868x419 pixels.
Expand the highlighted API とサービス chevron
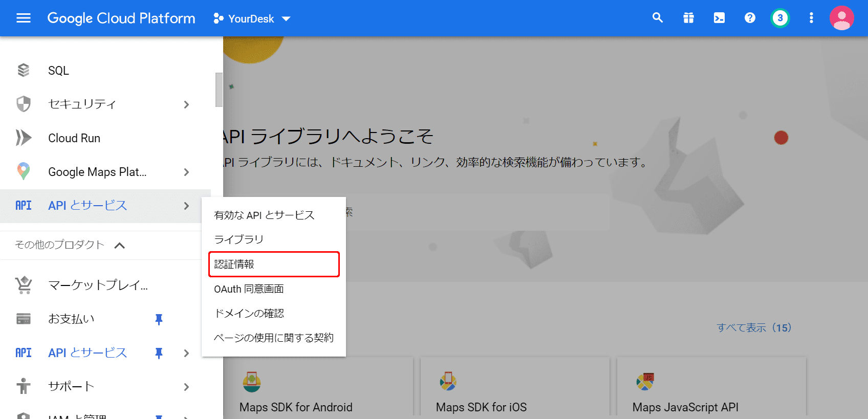186,206
